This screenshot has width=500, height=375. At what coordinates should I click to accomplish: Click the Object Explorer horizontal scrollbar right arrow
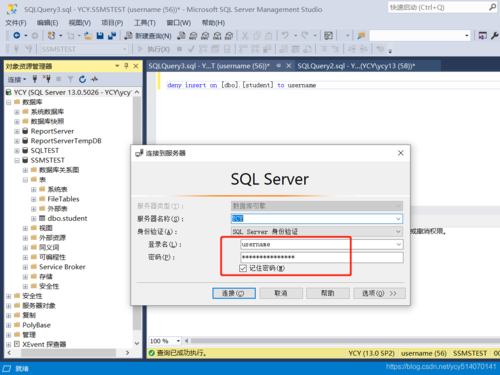pos(127,352)
